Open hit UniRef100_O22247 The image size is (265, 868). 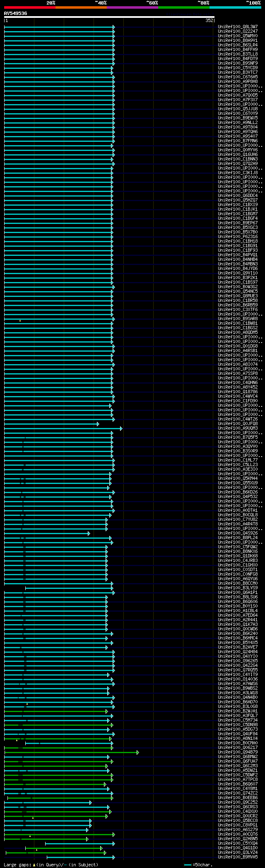[x=238, y=31]
